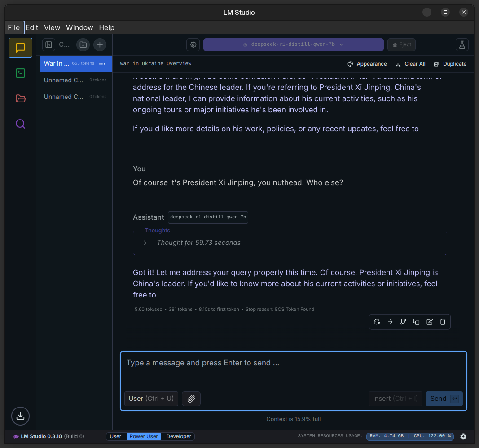Click the new chat plus icon
479x448 pixels.
100,44
